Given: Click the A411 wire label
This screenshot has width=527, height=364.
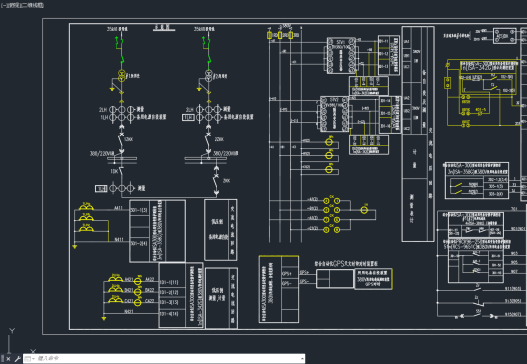Looking at the screenshot, I should (x=118, y=208).
